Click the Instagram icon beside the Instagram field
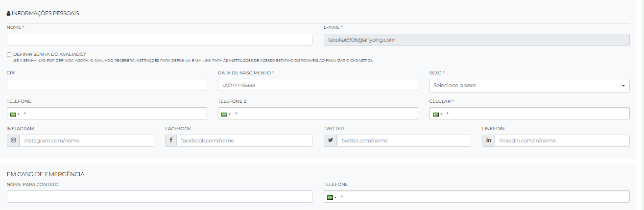 (x=13, y=140)
